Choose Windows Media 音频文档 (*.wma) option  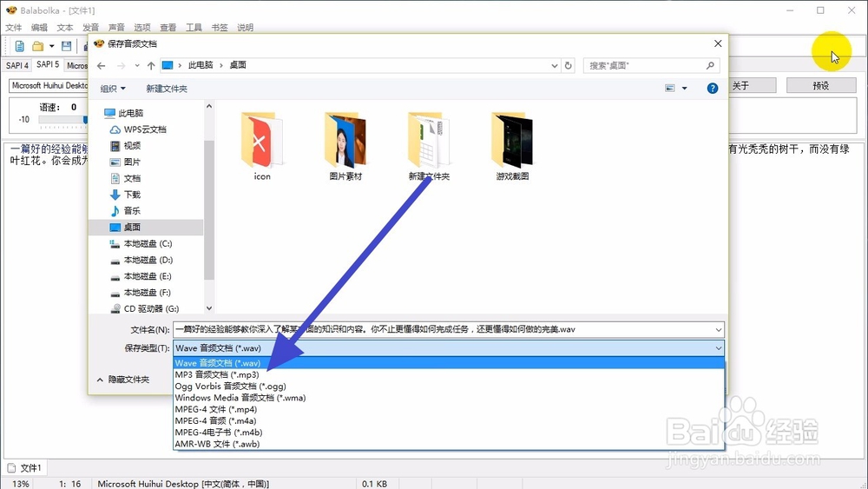[449, 398]
